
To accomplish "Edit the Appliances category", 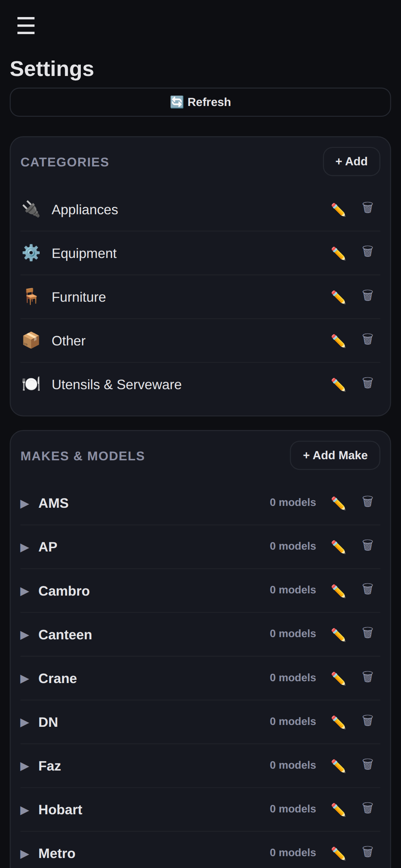I will click(x=338, y=210).
